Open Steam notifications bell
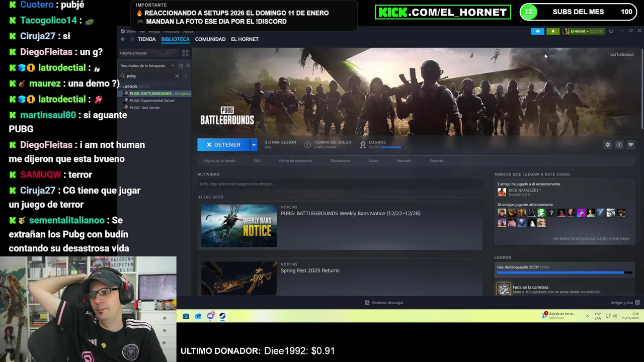Screen dimensions: 644x362 553,31
